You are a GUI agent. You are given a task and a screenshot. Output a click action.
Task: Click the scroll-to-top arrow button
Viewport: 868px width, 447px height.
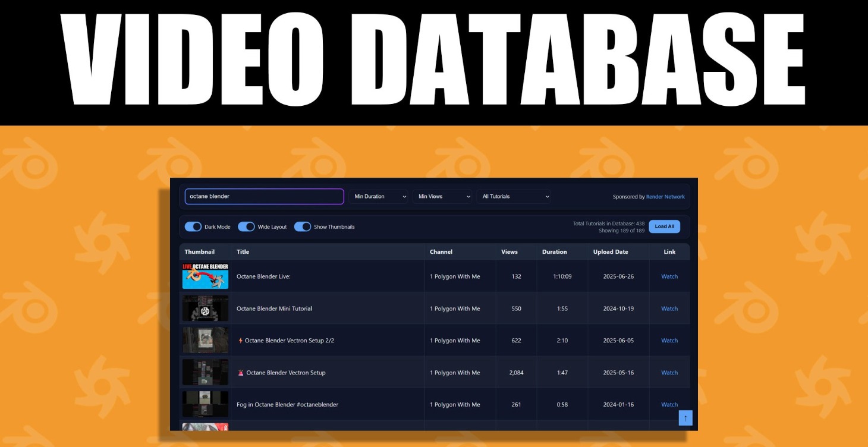point(685,417)
